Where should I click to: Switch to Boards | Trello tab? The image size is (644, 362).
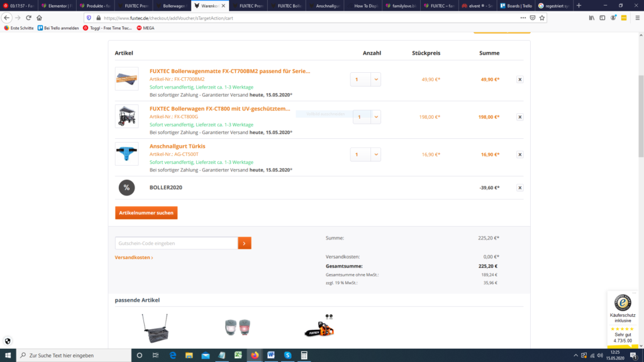(516, 6)
